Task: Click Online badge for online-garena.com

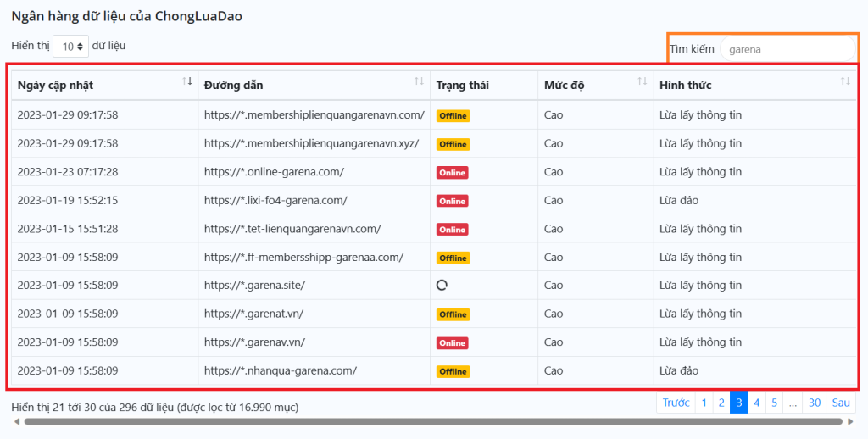Action: click(x=453, y=173)
